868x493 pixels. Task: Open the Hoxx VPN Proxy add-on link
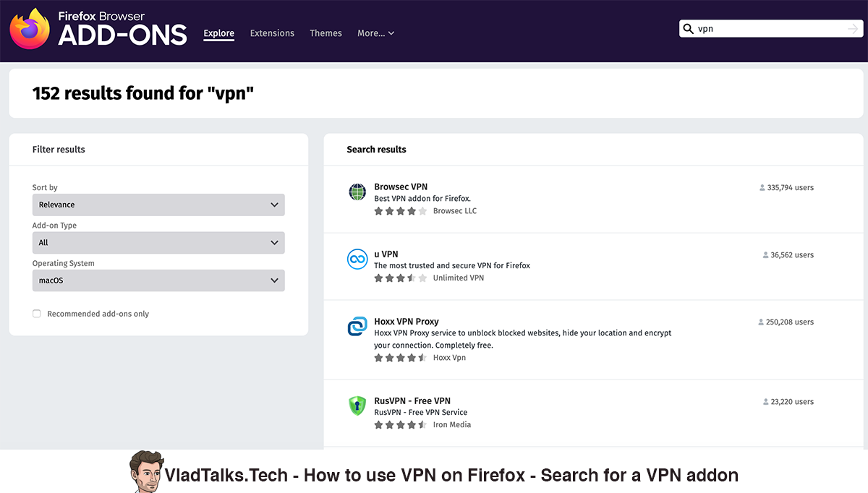pyautogui.click(x=407, y=321)
